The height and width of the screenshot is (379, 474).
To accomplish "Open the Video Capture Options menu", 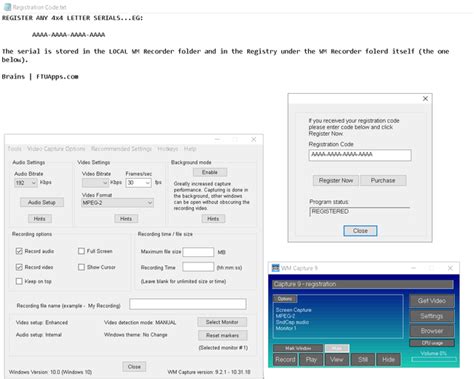I will coord(56,149).
